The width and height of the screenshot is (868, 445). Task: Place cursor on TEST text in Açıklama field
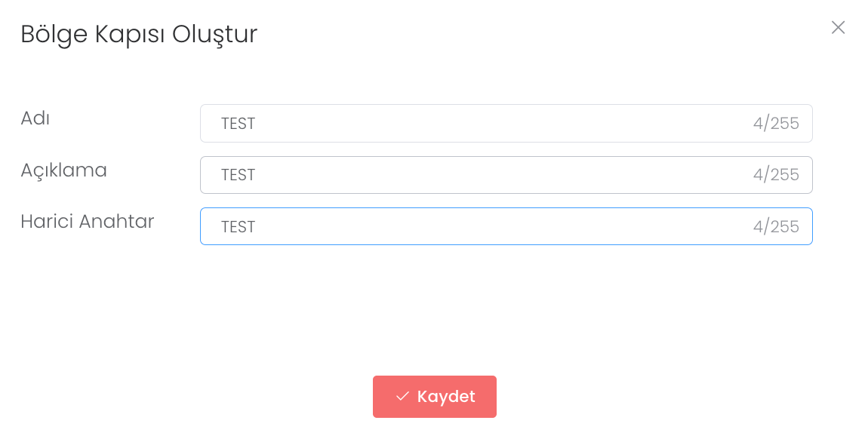tap(238, 175)
